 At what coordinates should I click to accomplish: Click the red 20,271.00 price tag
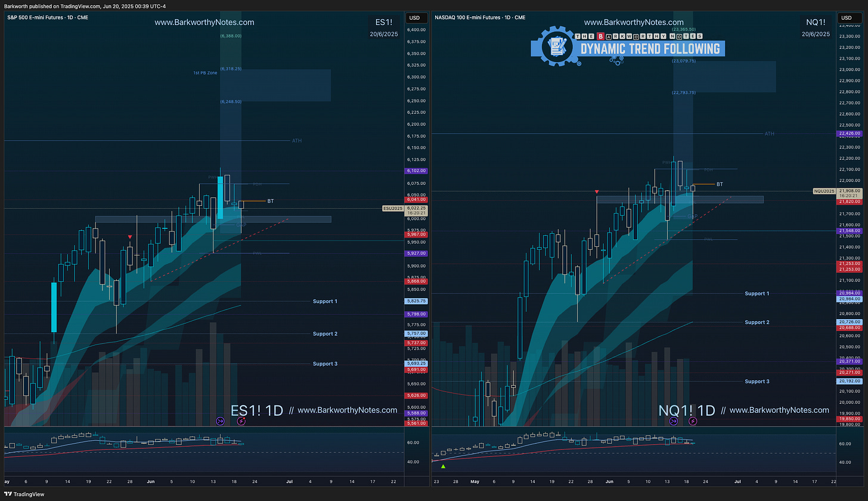pos(850,373)
